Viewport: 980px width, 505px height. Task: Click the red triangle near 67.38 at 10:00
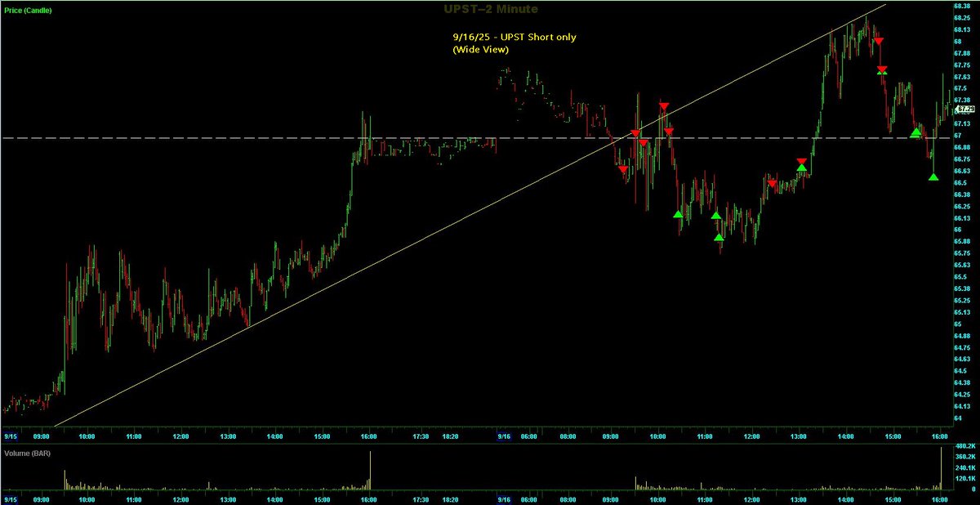(x=664, y=107)
